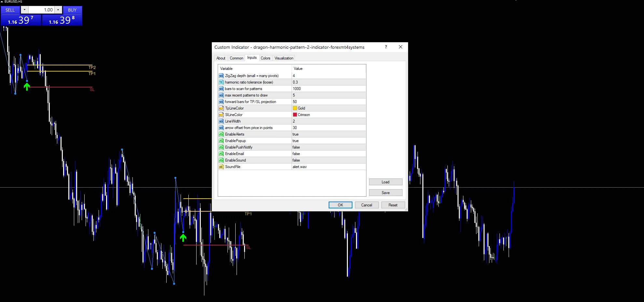Load a preset with the Load button
Screen dimensions: 644x302
pyautogui.click(x=386, y=182)
